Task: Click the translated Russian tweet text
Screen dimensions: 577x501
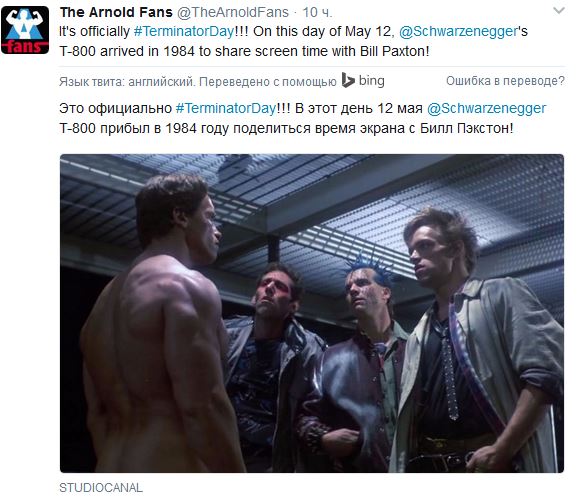Action: tap(302, 118)
